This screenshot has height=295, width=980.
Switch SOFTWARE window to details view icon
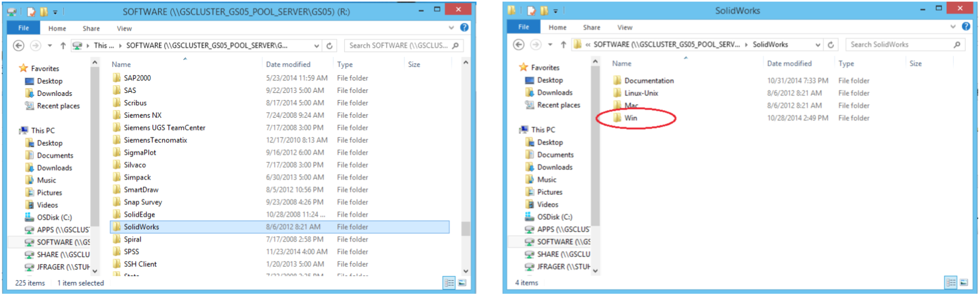[x=449, y=283]
